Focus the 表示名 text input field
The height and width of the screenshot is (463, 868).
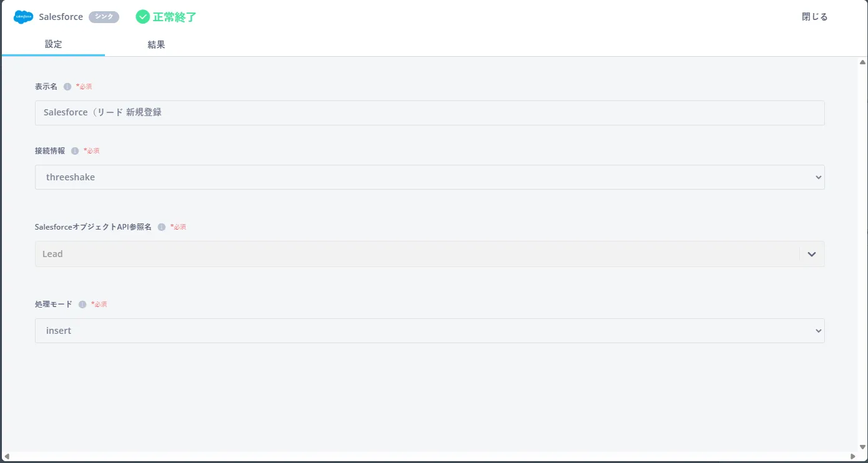coord(430,113)
